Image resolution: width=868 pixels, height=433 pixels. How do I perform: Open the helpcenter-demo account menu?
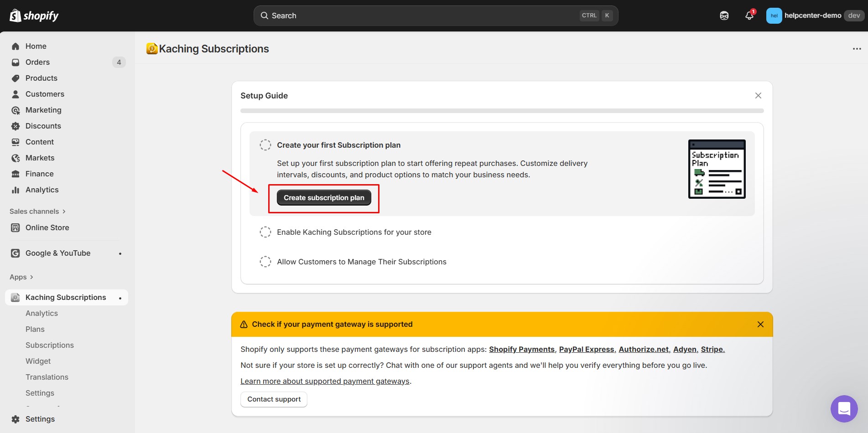coord(812,15)
